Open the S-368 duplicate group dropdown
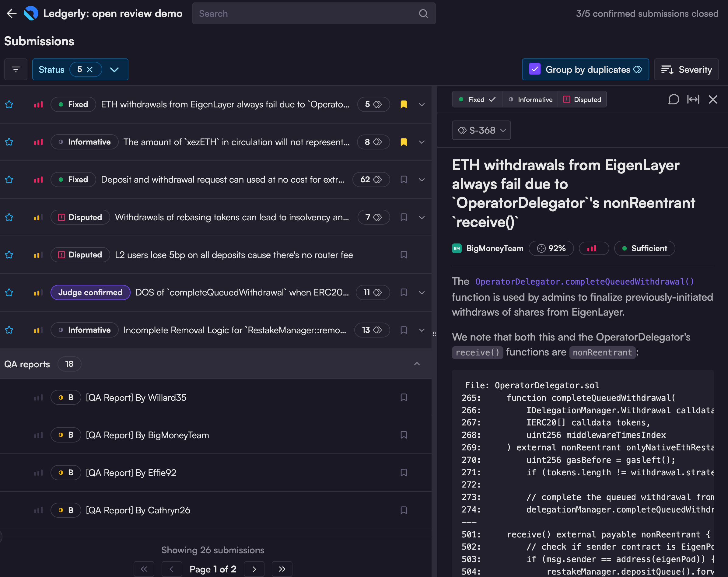This screenshot has height=577, width=728. 481,130
